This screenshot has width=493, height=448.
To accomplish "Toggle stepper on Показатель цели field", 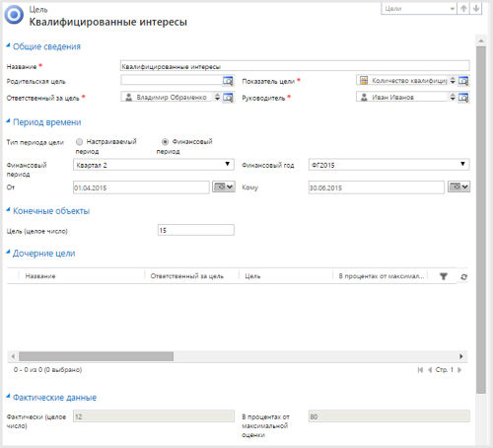I will 453,80.
